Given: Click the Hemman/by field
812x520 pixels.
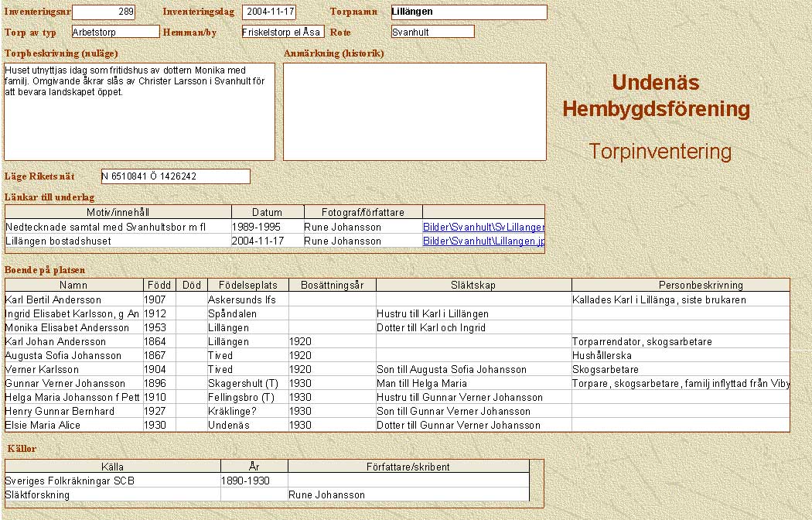Looking at the screenshot, I should tap(282, 32).
